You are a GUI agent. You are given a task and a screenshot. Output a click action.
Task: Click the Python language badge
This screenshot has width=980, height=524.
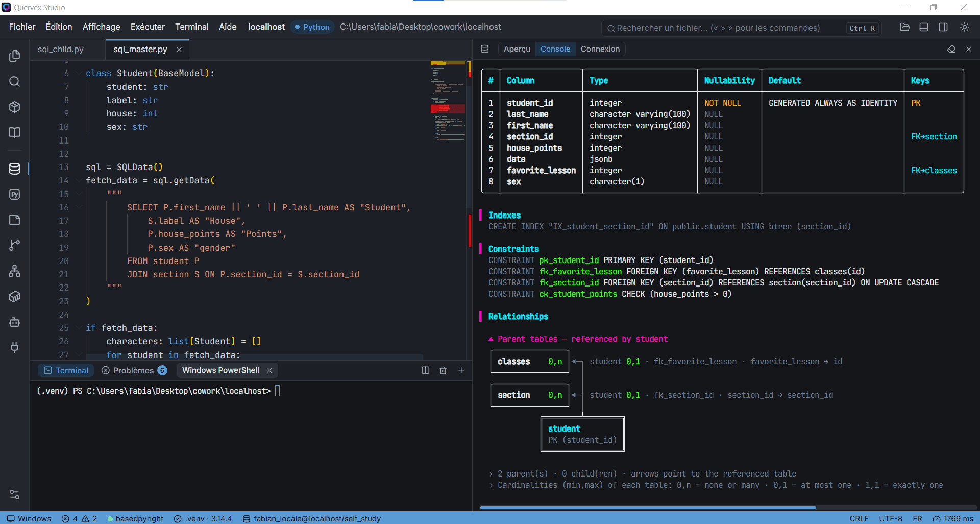point(312,27)
